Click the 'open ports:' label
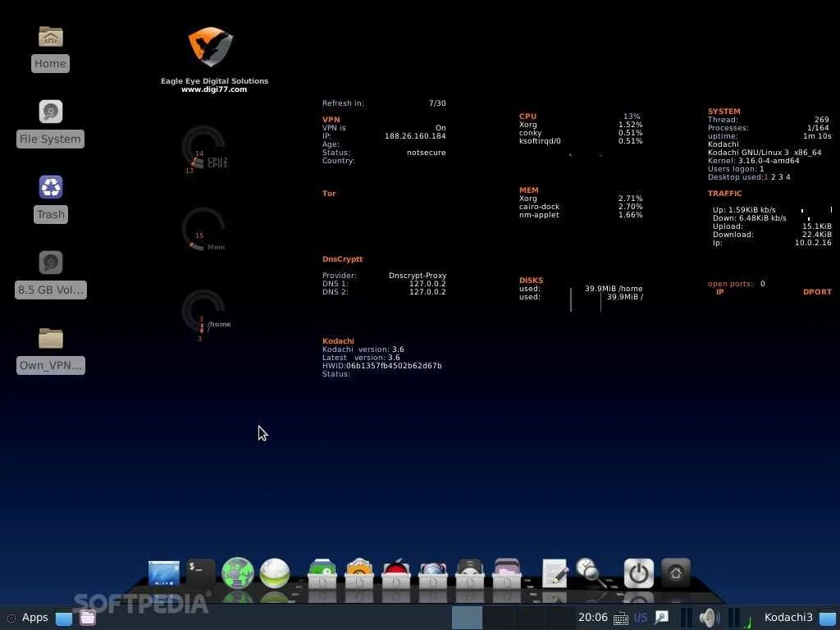This screenshot has height=630, width=840. coord(730,284)
